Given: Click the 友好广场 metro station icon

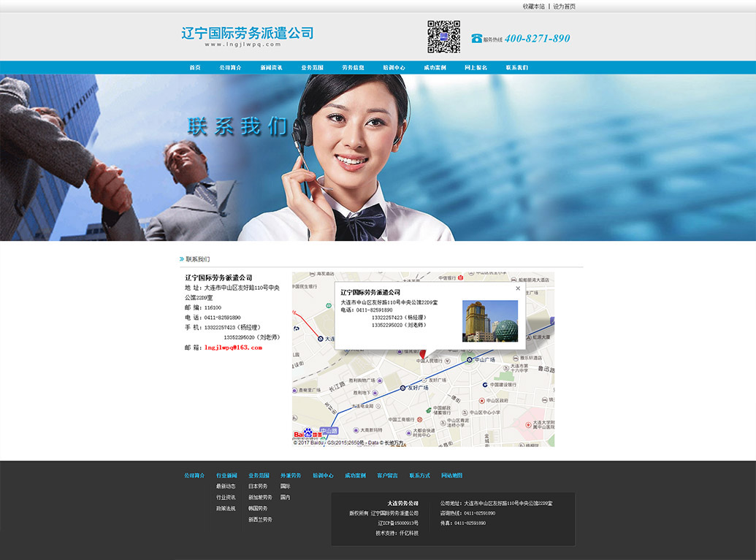Looking at the screenshot, I should 402,387.
